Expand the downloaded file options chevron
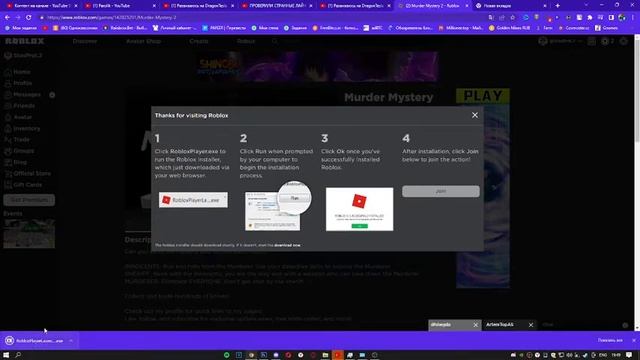640x360 pixels. pyautogui.click(x=71, y=340)
